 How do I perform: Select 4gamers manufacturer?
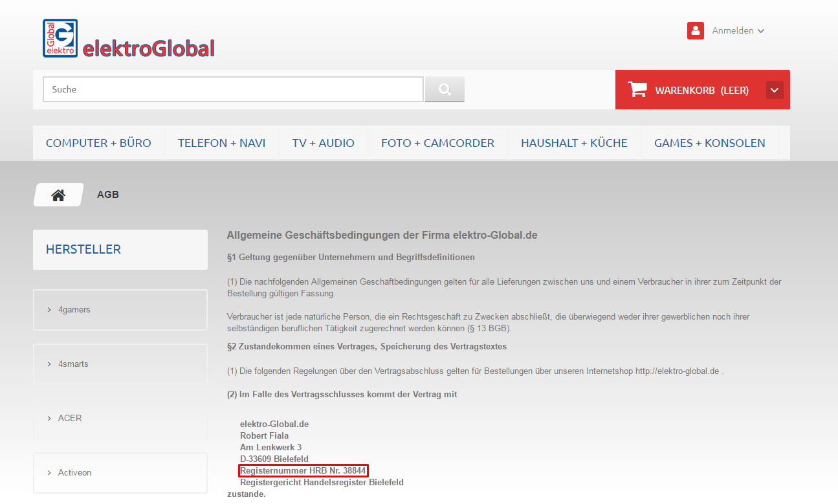tap(120, 310)
